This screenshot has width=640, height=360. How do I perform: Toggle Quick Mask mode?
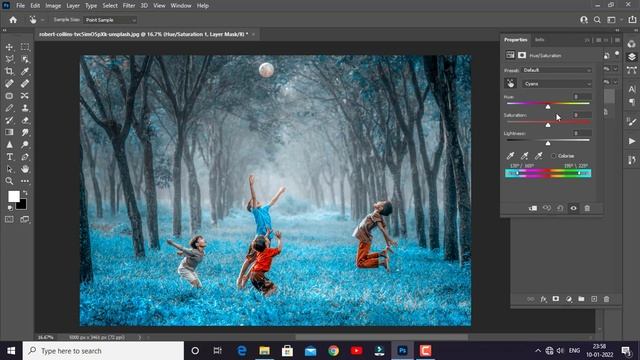[x=9, y=220]
